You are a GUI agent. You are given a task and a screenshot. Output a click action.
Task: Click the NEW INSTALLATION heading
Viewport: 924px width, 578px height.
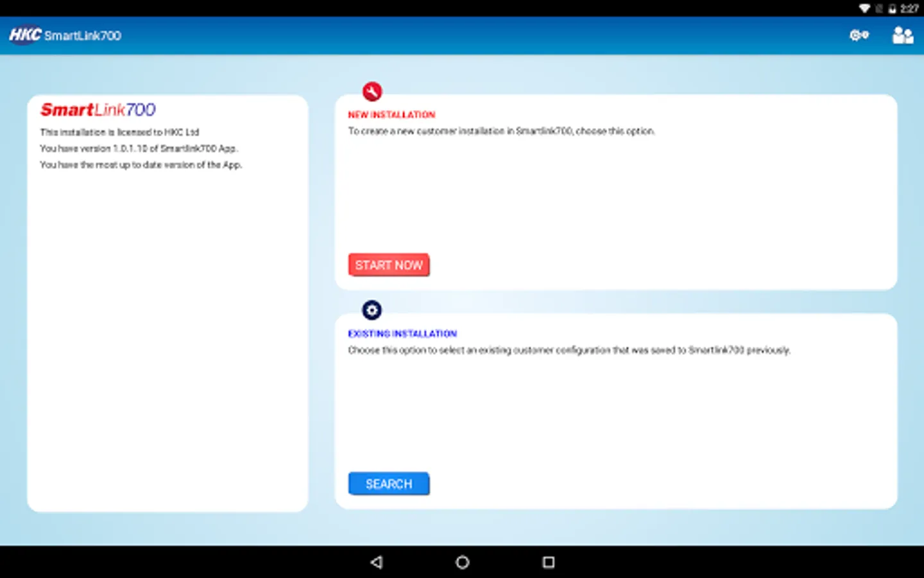[391, 114]
